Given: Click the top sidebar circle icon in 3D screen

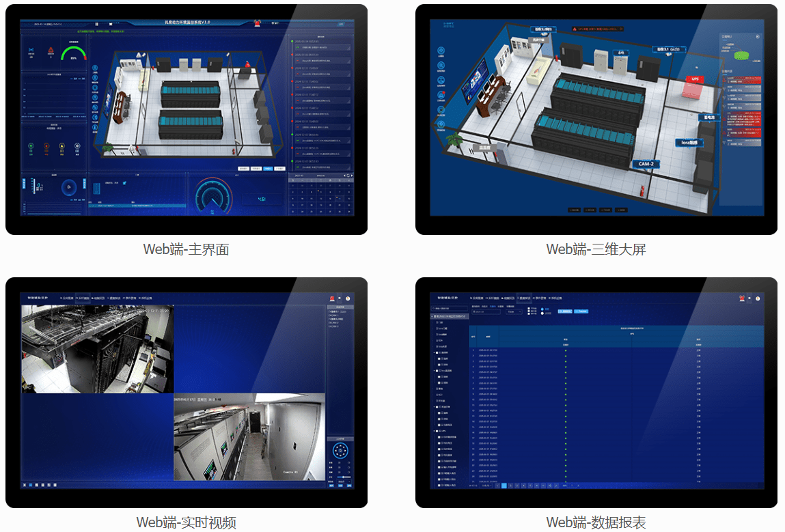Looking at the screenshot, I should (441, 50).
